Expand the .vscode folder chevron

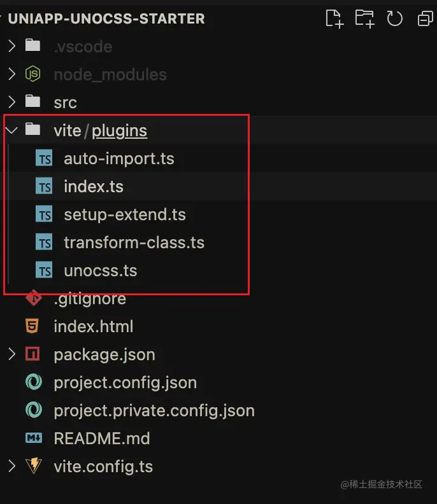pyautogui.click(x=12, y=46)
